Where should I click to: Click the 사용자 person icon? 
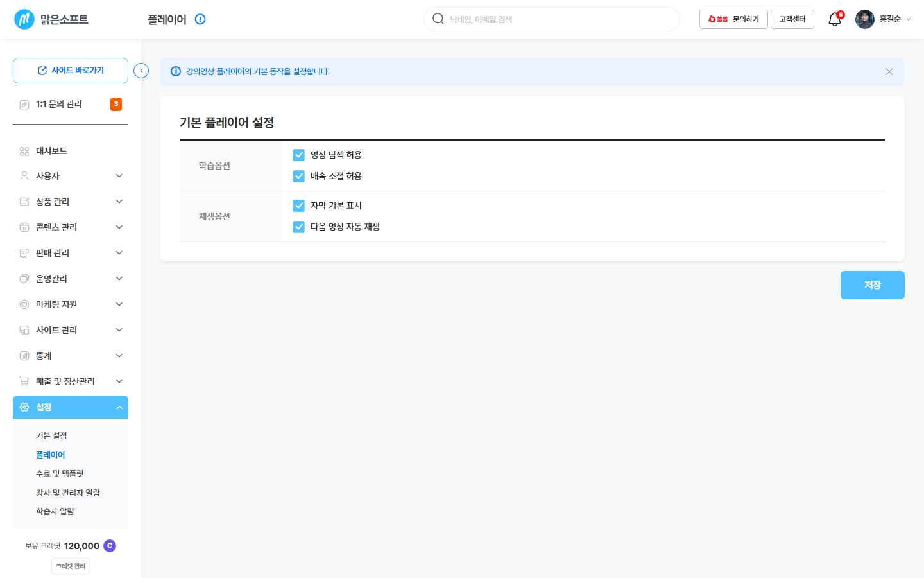[24, 176]
